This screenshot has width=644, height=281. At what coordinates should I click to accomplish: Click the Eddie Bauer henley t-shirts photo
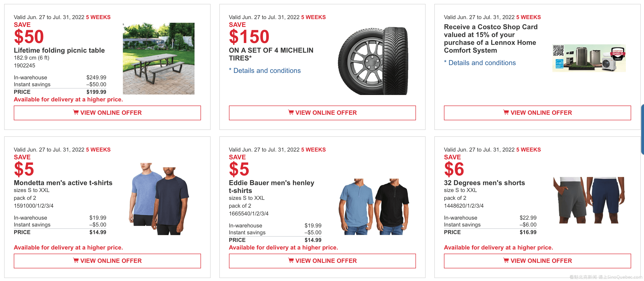(374, 206)
